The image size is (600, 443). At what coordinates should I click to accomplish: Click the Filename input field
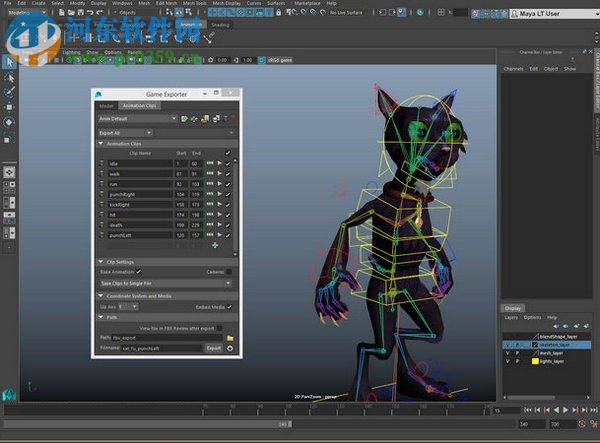(161, 348)
